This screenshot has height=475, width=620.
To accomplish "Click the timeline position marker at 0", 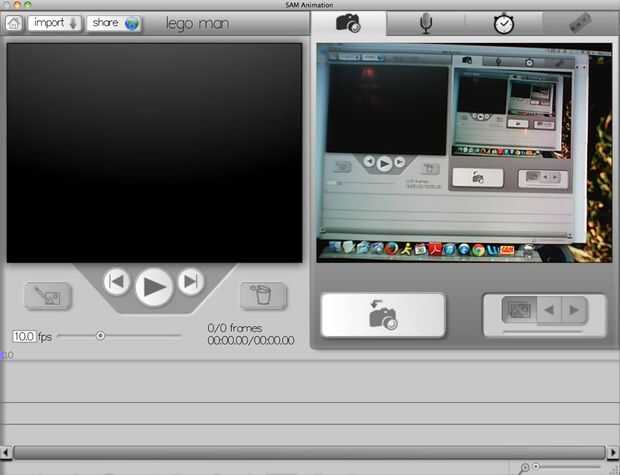I will 2,356.
